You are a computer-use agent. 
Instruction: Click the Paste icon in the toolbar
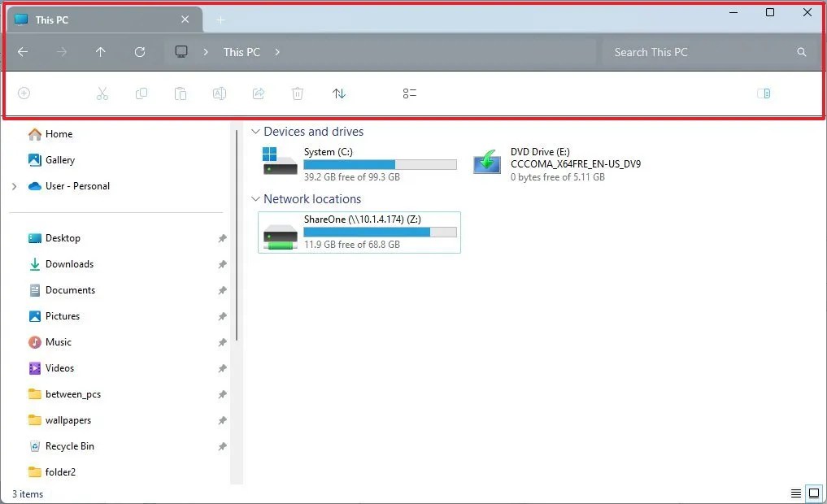point(181,93)
